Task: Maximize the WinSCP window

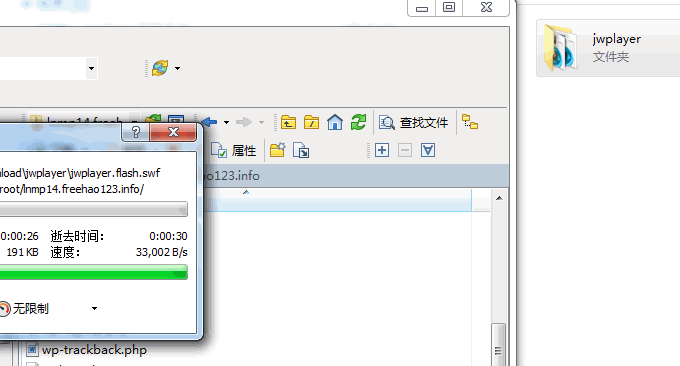Action: point(449,8)
